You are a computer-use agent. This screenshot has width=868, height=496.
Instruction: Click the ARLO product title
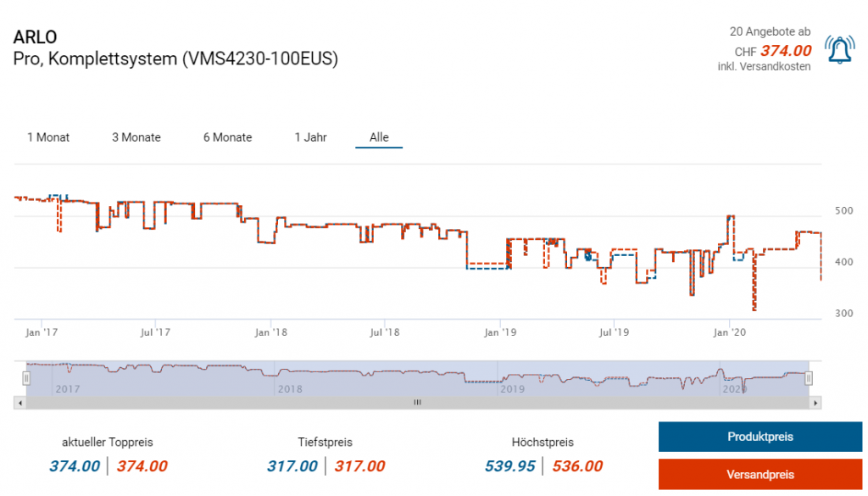click(35, 38)
